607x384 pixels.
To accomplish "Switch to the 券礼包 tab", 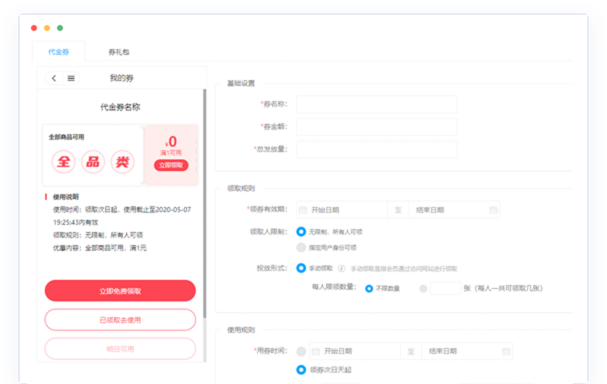I will [119, 52].
